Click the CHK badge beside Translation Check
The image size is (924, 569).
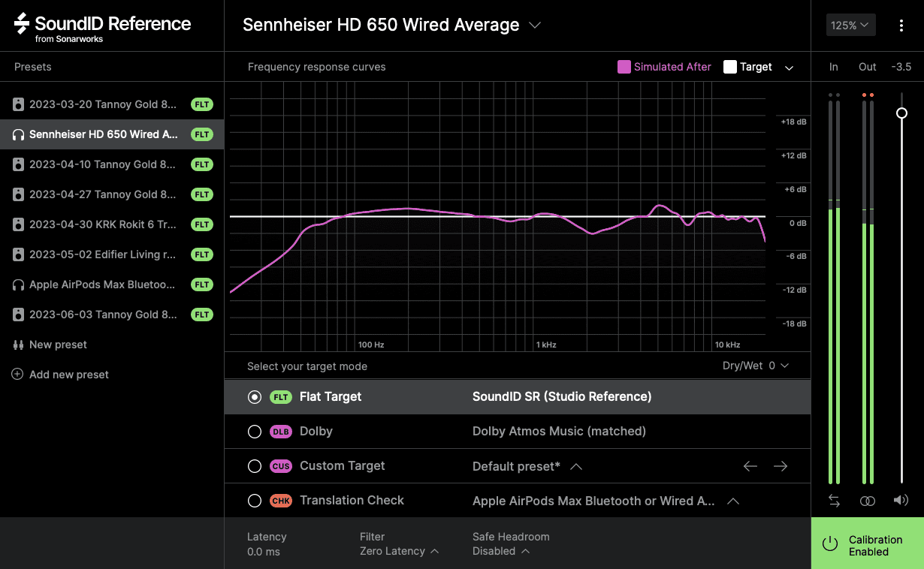point(281,501)
